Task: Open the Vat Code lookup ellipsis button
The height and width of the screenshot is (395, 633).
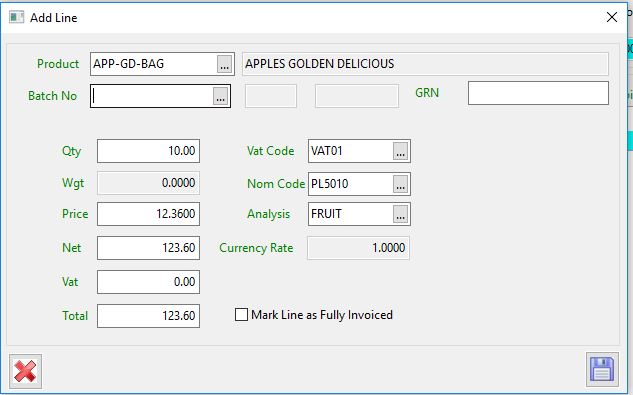Action: tap(400, 151)
